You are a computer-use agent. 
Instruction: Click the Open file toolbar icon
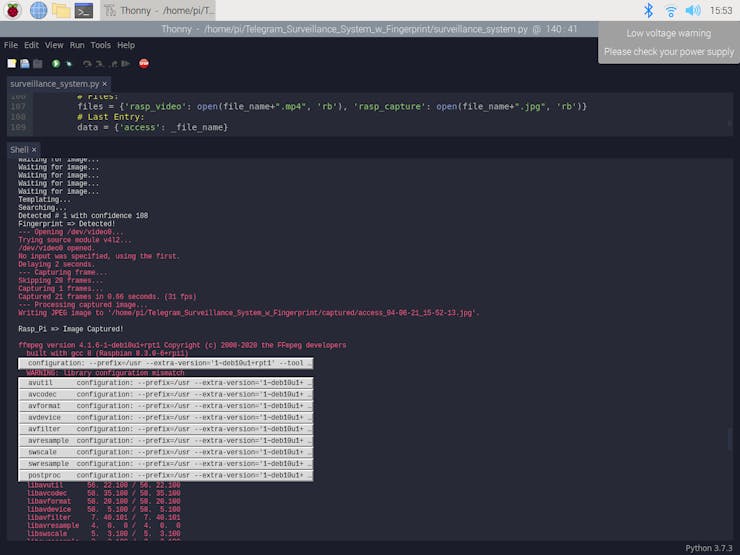point(25,63)
